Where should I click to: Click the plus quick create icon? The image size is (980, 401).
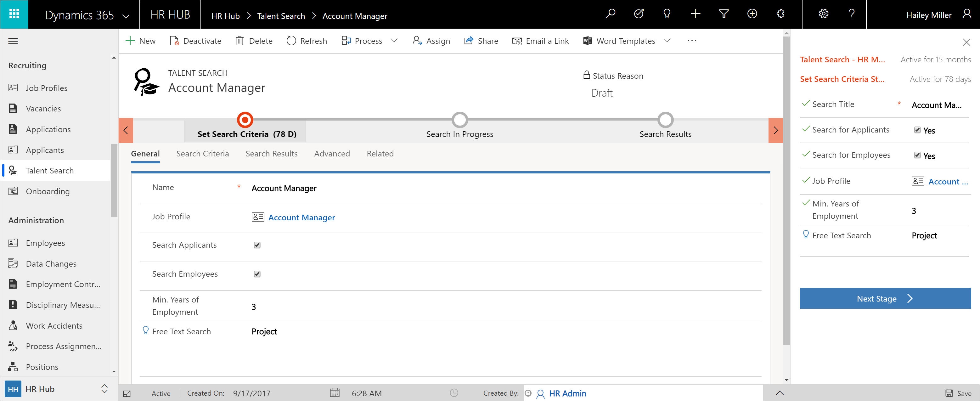(x=696, y=14)
